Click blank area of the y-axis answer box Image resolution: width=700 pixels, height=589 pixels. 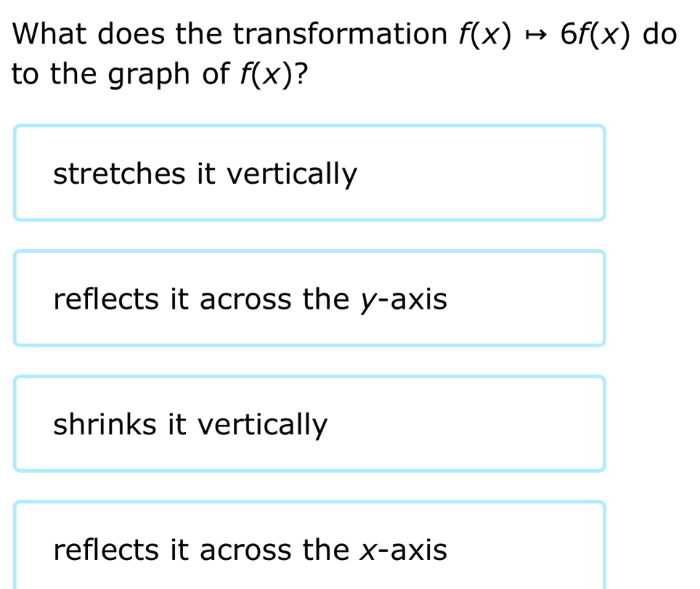[530, 298]
